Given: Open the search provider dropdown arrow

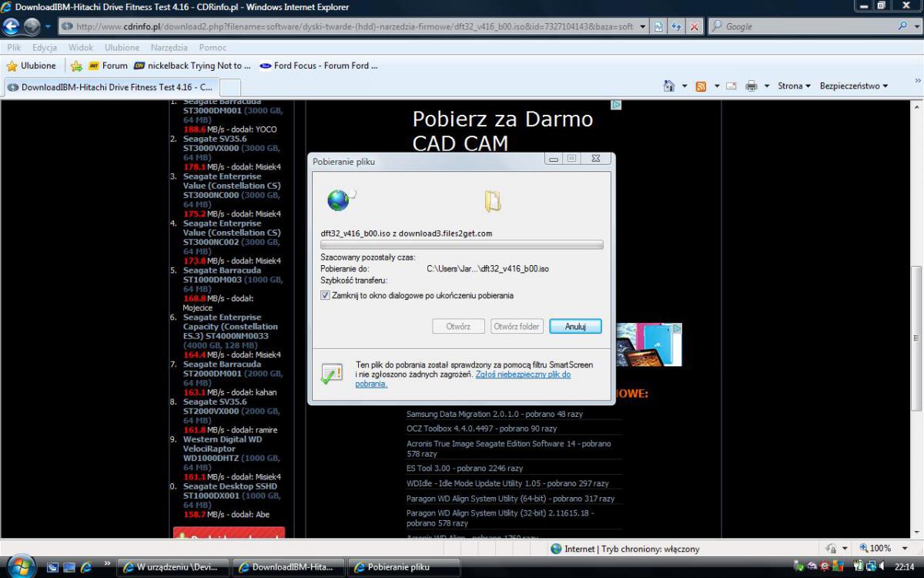Looking at the screenshot, I should click(916, 26).
